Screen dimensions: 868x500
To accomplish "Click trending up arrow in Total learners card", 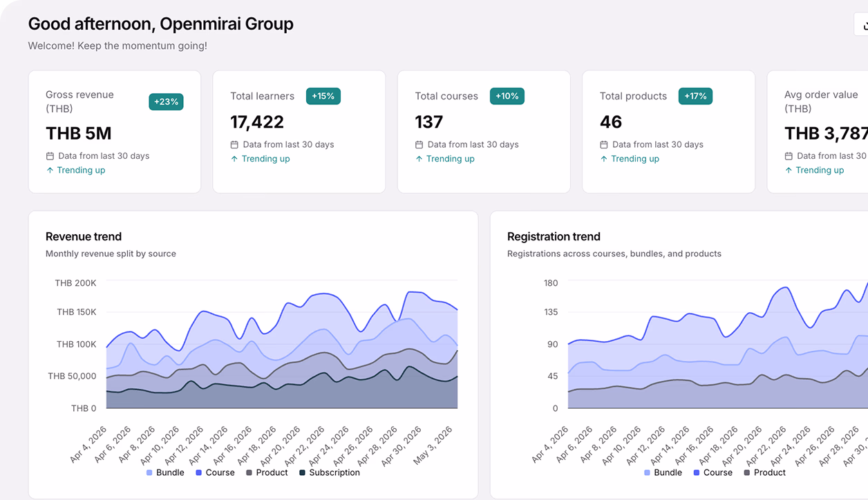I will (234, 159).
